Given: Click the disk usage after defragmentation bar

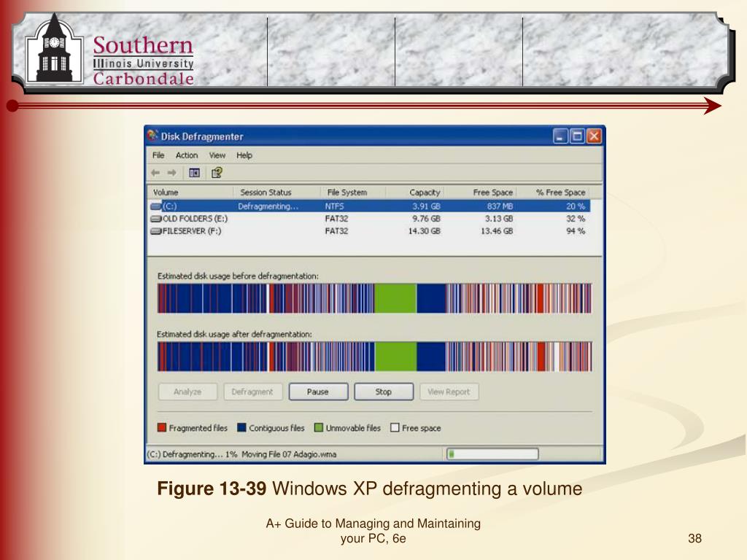Looking at the screenshot, I should (374, 356).
